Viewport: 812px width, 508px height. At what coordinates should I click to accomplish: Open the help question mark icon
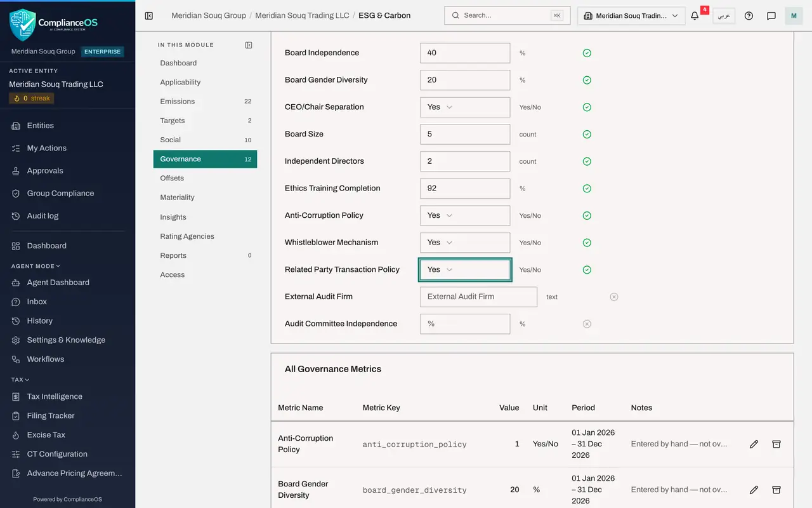[x=749, y=16]
